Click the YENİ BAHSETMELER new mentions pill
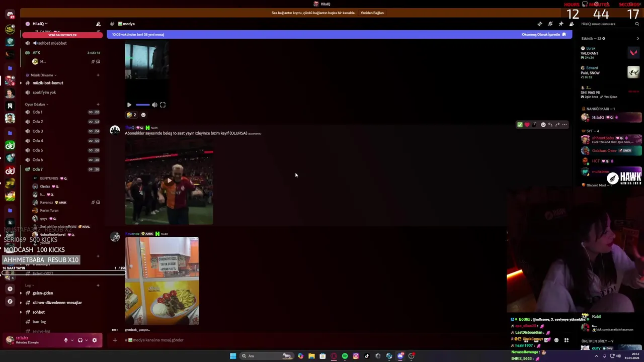This screenshot has width=644, height=362. pos(62,35)
